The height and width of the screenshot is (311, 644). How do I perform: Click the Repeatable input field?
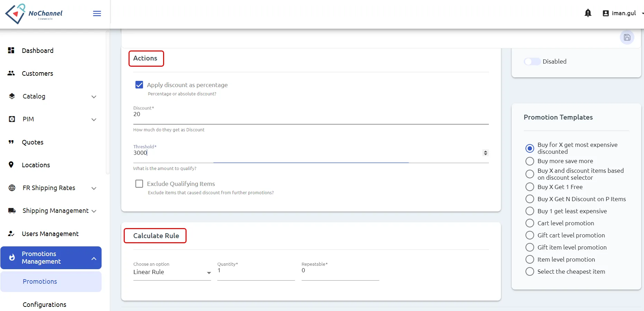coord(340,271)
